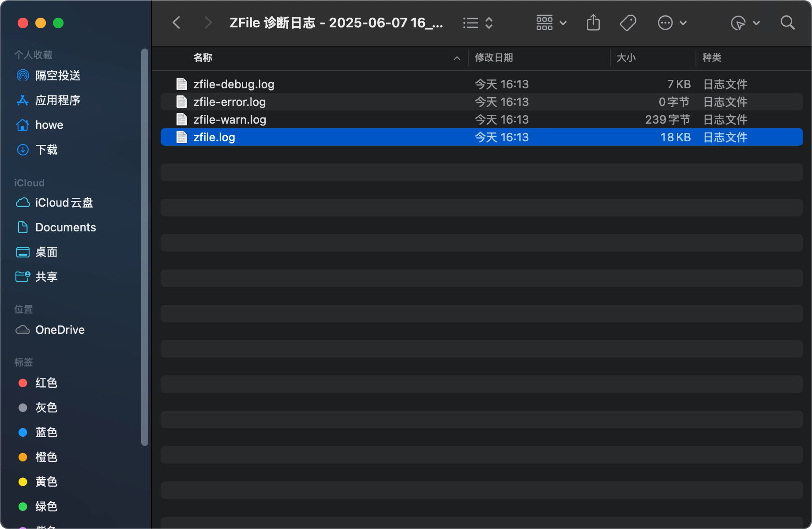Click the zfile-error.log document icon
The width and height of the screenshot is (812, 529).
pyautogui.click(x=182, y=102)
